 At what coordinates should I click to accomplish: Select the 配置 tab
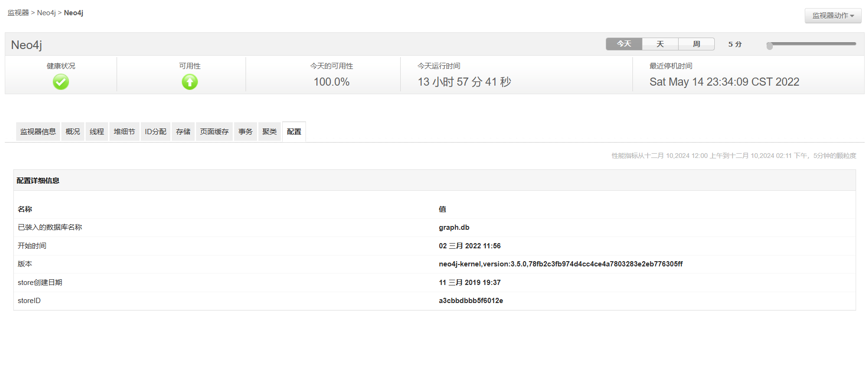[294, 131]
